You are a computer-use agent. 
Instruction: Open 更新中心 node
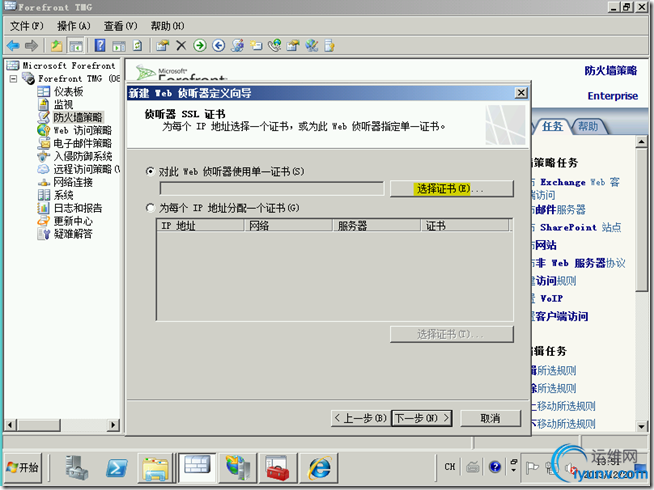(x=73, y=221)
